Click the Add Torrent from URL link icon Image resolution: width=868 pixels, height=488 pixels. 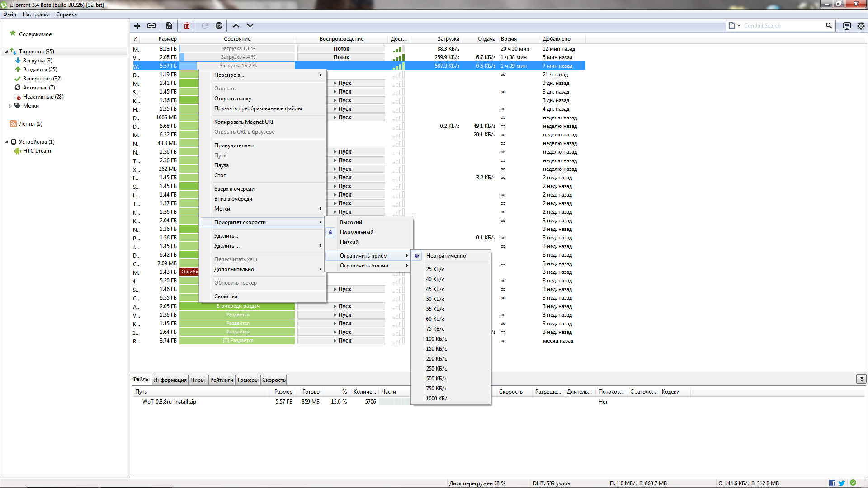coord(151,26)
